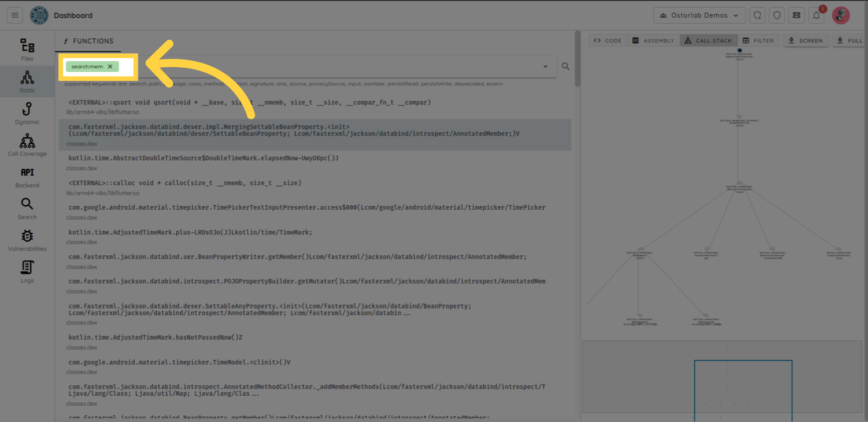
Task: Toggle the hamburger navigation menu
Action: coord(15,15)
